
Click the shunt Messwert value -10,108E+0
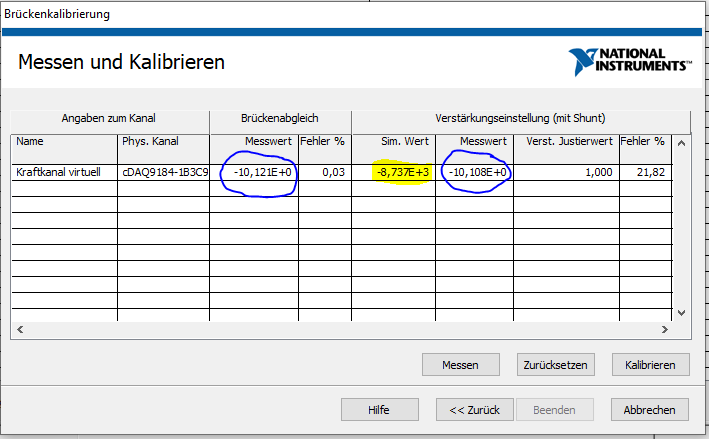(x=477, y=172)
